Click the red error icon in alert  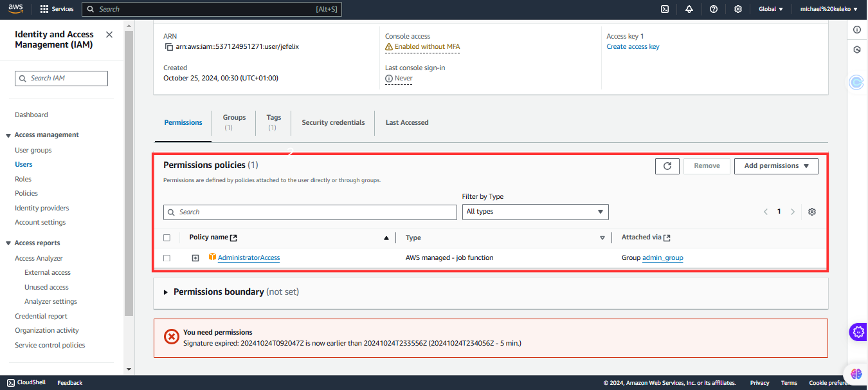[172, 337]
